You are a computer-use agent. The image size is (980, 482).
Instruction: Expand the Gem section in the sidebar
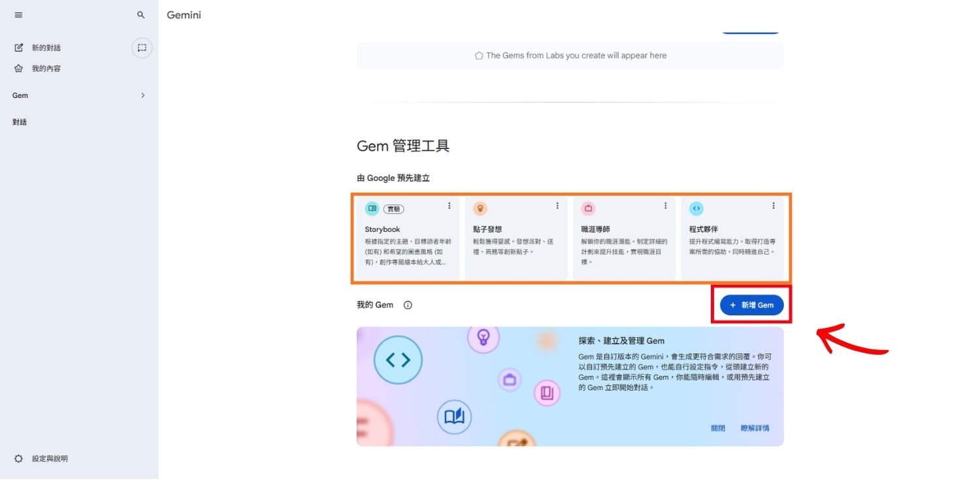click(x=142, y=95)
